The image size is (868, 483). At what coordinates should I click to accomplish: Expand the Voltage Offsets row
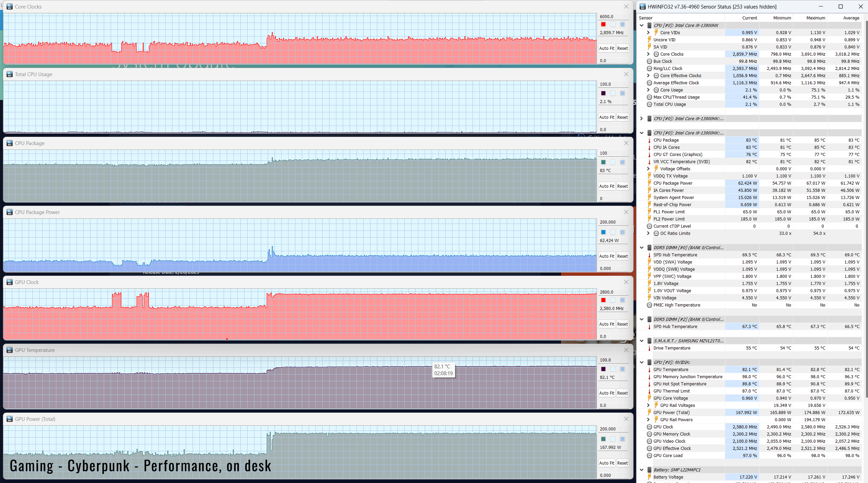tap(648, 169)
